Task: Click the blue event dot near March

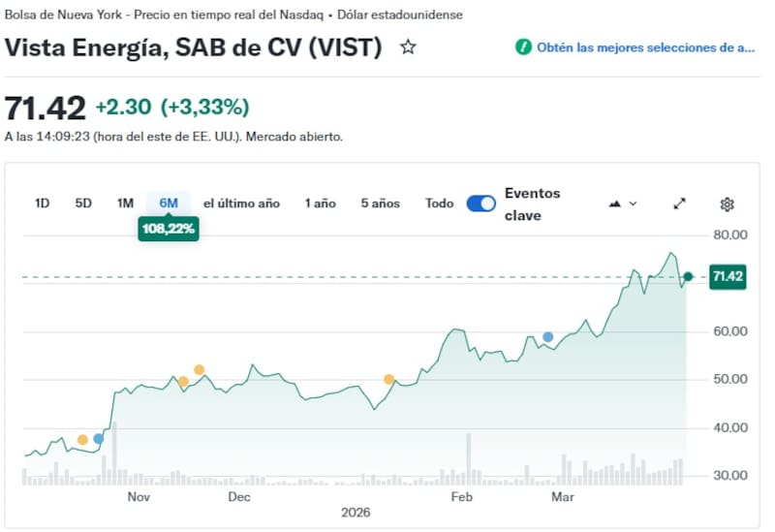Action: click(x=548, y=337)
